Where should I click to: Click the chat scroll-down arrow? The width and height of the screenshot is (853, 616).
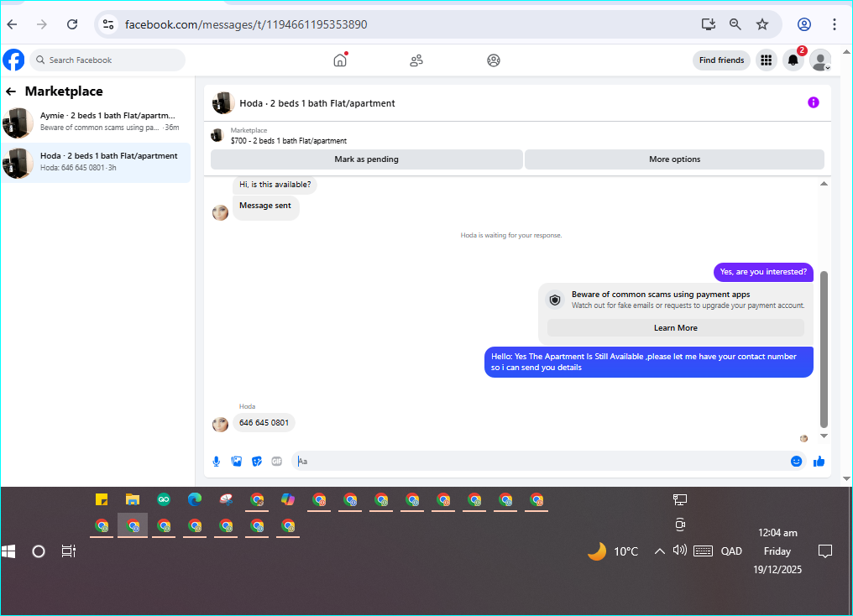pyautogui.click(x=824, y=436)
